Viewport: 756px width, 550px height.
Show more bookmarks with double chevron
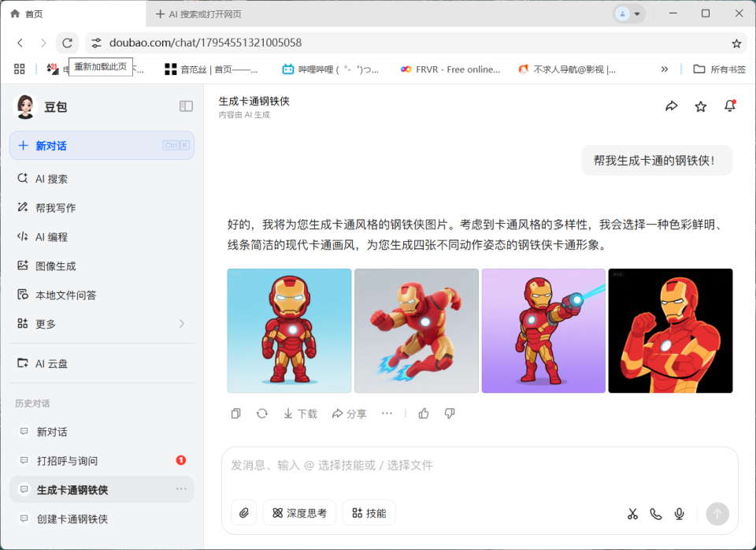[x=665, y=69]
